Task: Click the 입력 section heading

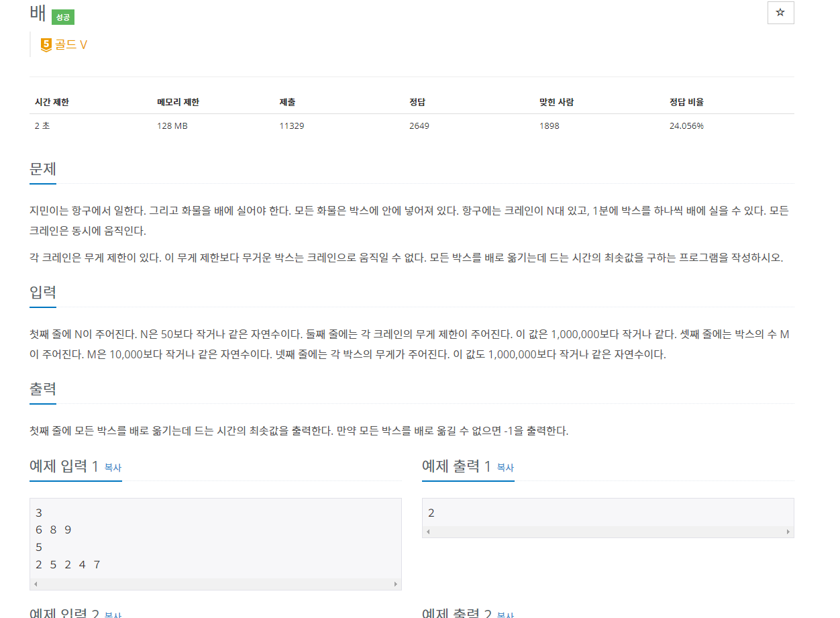Action: tap(43, 292)
